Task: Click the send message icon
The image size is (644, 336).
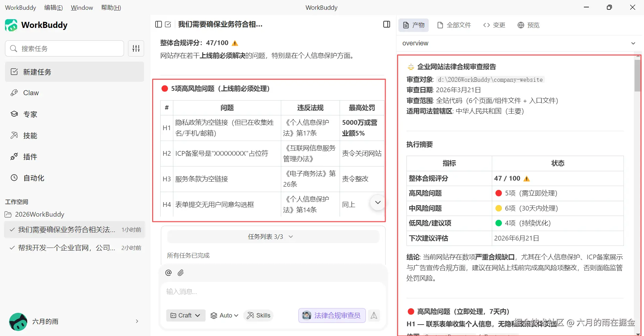Action: click(374, 315)
